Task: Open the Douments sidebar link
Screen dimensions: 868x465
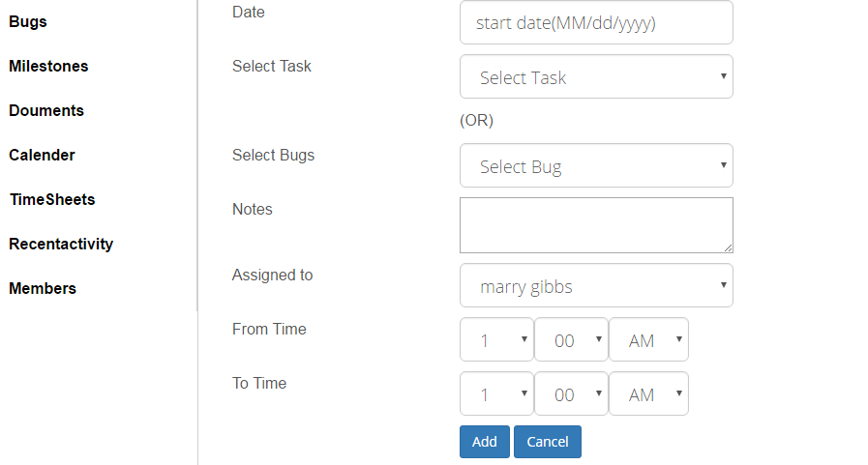Action: tap(46, 110)
